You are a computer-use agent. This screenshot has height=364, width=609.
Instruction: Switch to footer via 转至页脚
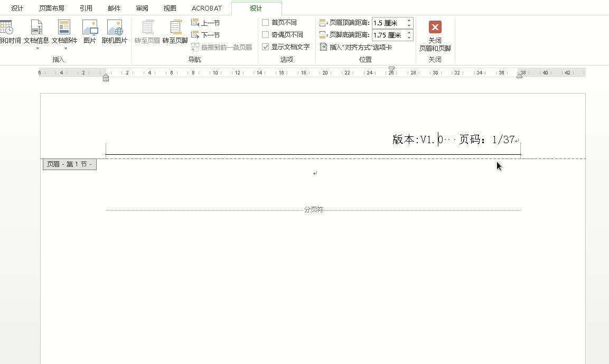(x=175, y=32)
